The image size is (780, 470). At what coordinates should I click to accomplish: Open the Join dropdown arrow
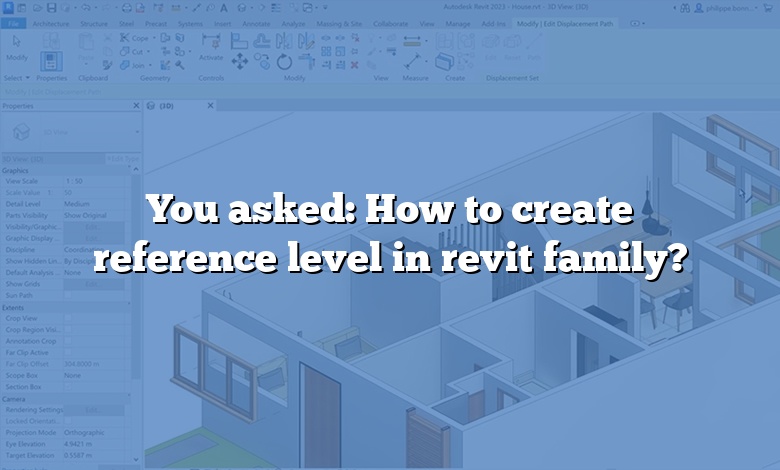[149, 65]
